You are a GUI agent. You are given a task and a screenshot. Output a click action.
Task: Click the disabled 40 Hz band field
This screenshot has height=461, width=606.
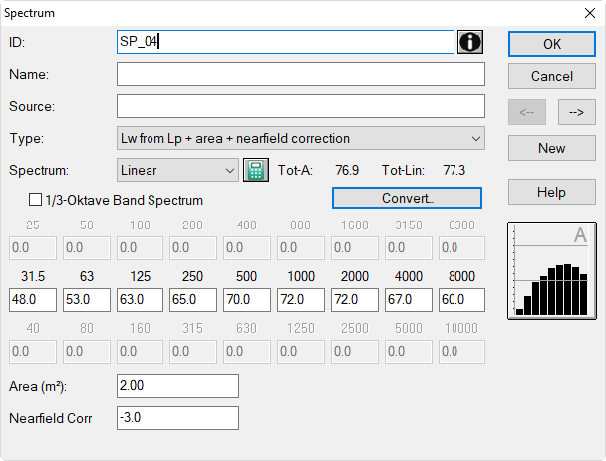coord(33,352)
